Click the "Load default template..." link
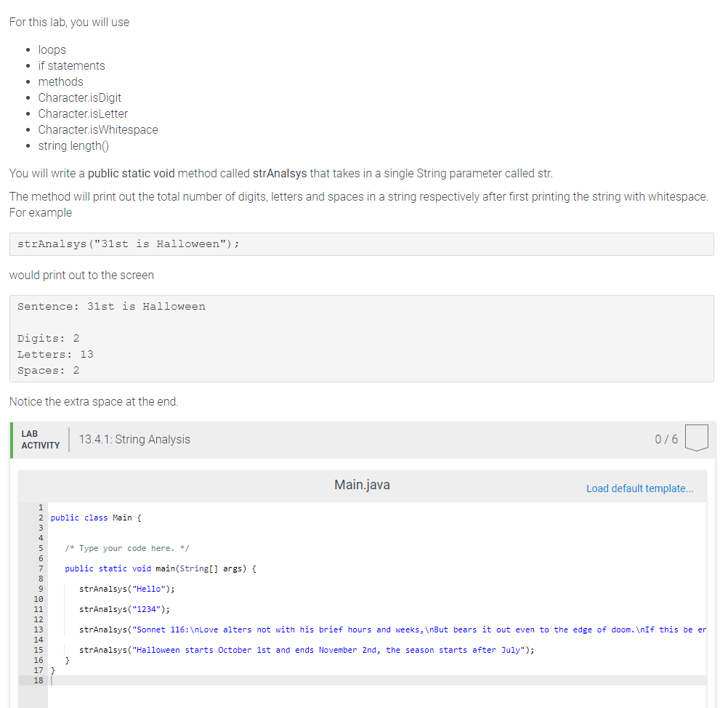The height and width of the screenshot is (708, 728). pos(639,488)
